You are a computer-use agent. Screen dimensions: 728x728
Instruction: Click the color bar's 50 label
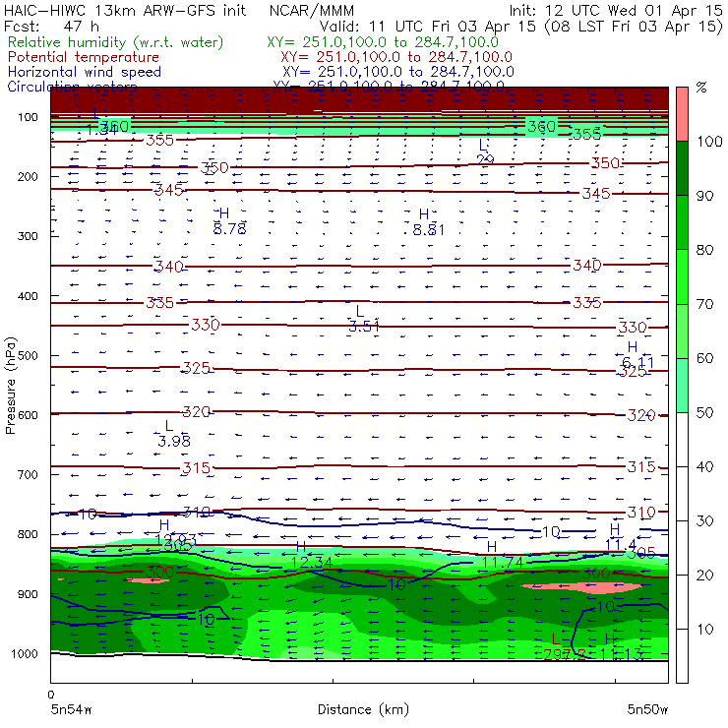click(x=704, y=412)
